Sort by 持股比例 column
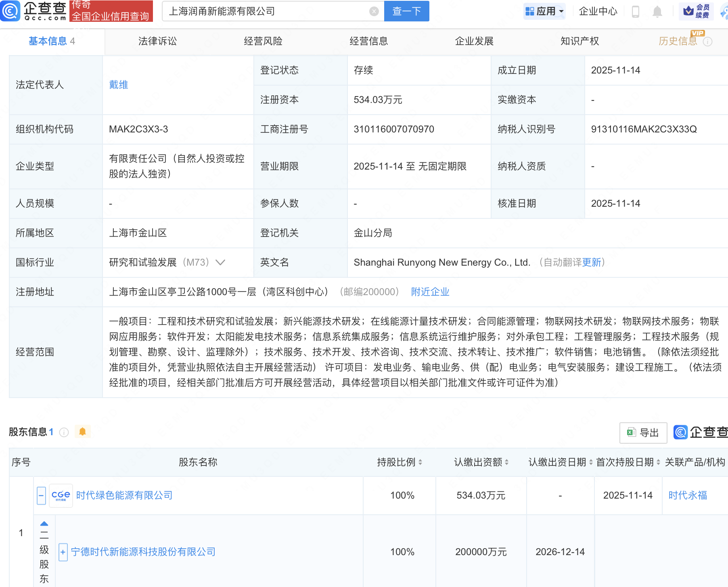 [420, 462]
